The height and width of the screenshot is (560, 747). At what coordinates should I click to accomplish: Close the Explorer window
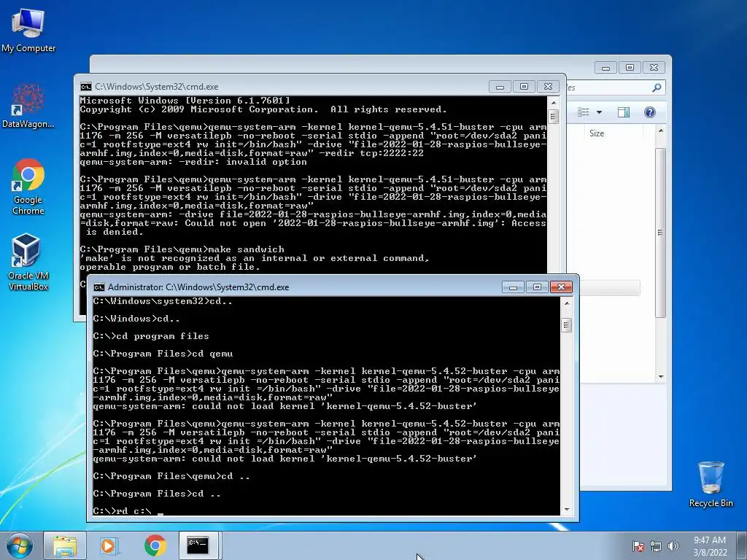coord(654,68)
